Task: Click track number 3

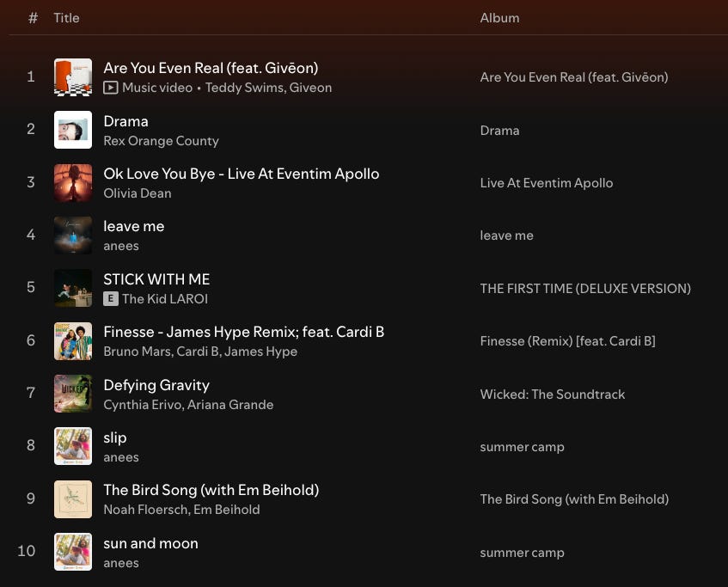Action: click(31, 182)
